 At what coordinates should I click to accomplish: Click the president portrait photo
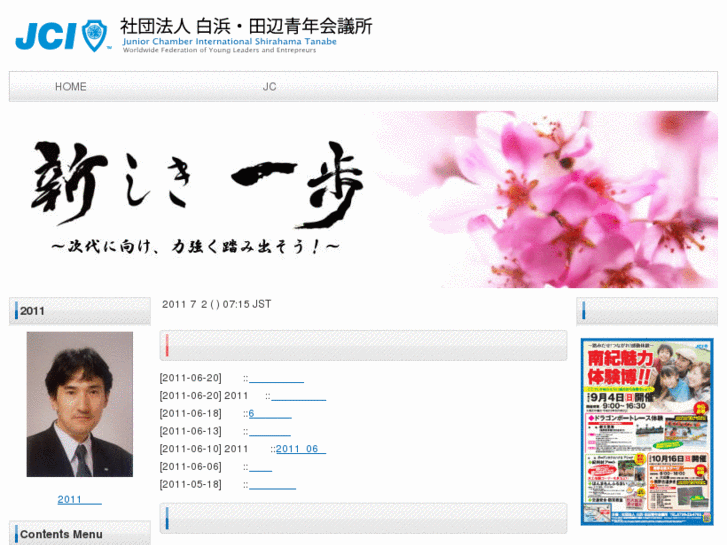pos(80,404)
